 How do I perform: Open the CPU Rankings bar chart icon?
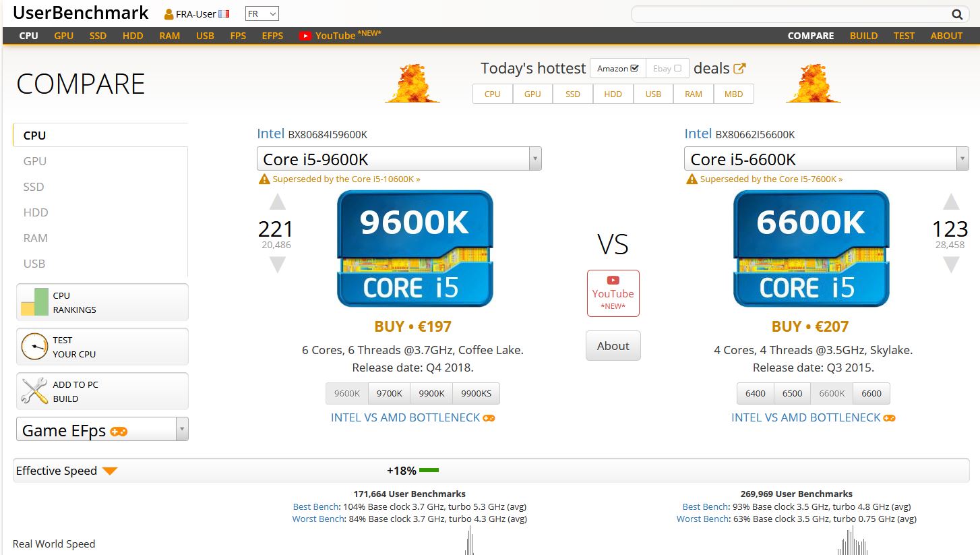[34, 302]
